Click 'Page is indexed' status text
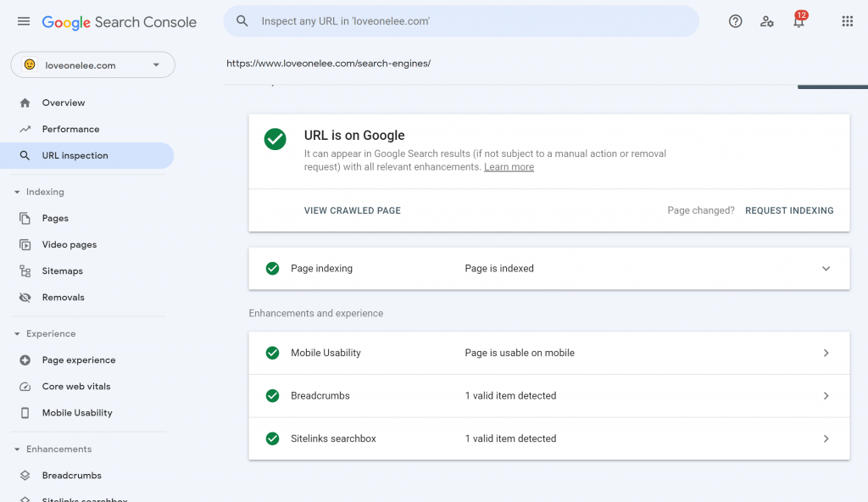The width and height of the screenshot is (868, 502). (x=499, y=269)
